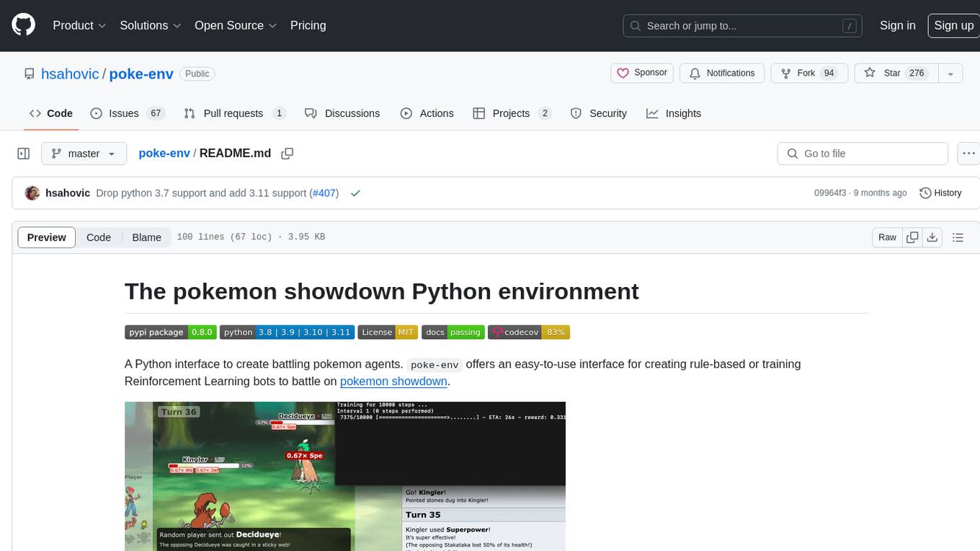Switch to the Issues tab
Image resolution: width=980 pixels, height=551 pixels.
click(127, 113)
